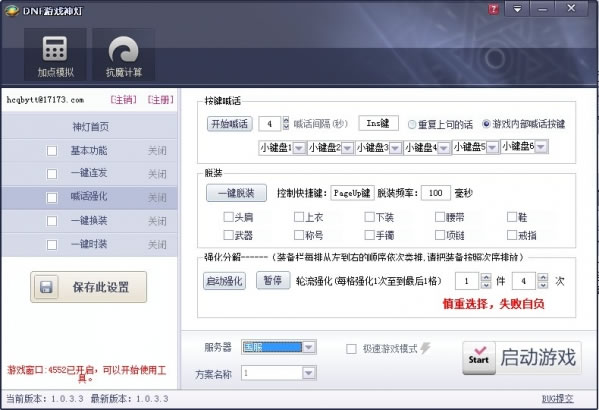Open the title bar dropdown menu icon
This screenshot has width=599, height=410.
(517, 9)
